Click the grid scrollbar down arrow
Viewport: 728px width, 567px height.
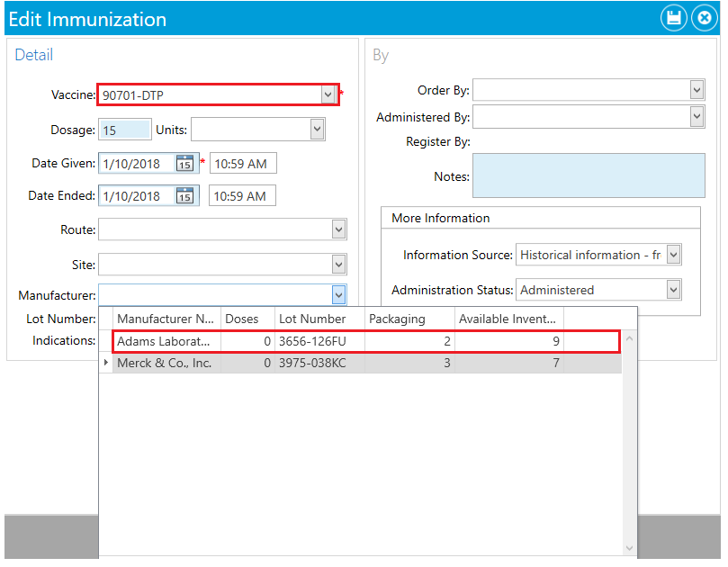pyautogui.click(x=628, y=546)
